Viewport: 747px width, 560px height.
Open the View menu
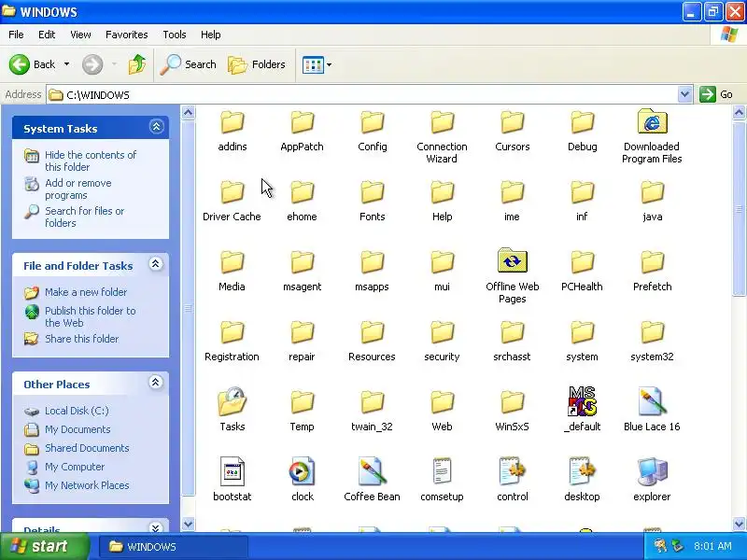coord(80,35)
